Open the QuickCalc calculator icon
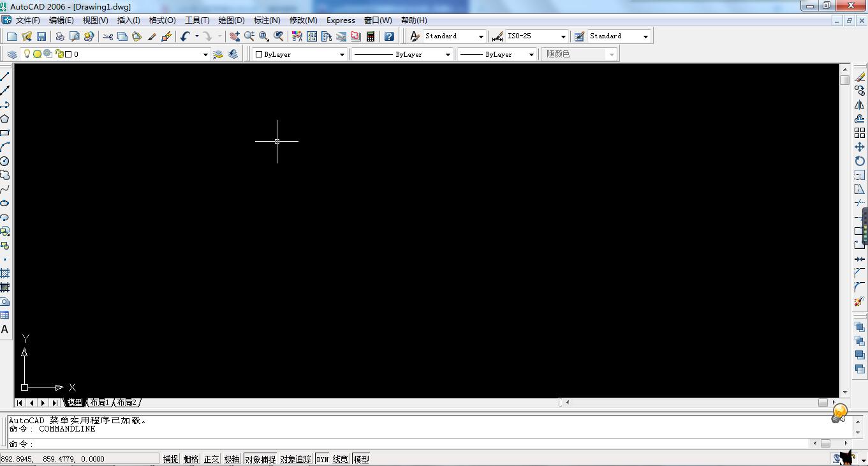 click(371, 36)
